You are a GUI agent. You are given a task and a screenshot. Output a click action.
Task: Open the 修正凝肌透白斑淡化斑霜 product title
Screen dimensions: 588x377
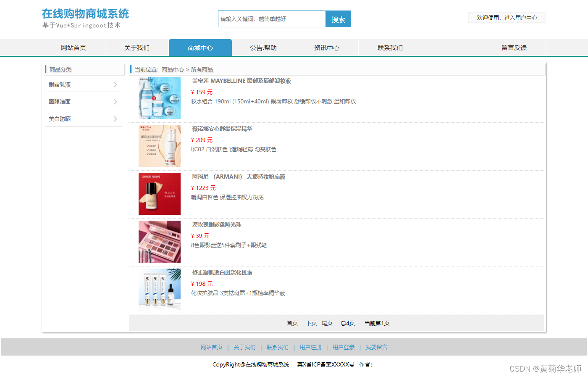click(x=222, y=272)
